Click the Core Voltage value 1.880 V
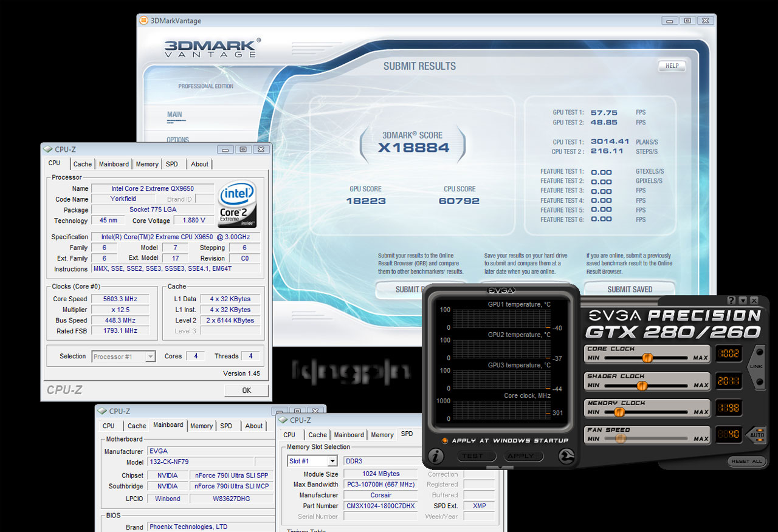The height and width of the screenshot is (532, 778). point(194,220)
